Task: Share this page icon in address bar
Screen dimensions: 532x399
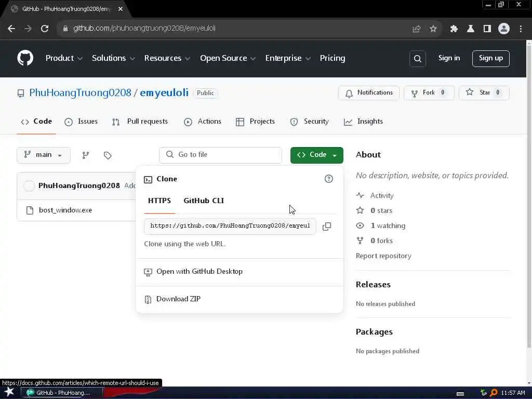Action: point(416,29)
